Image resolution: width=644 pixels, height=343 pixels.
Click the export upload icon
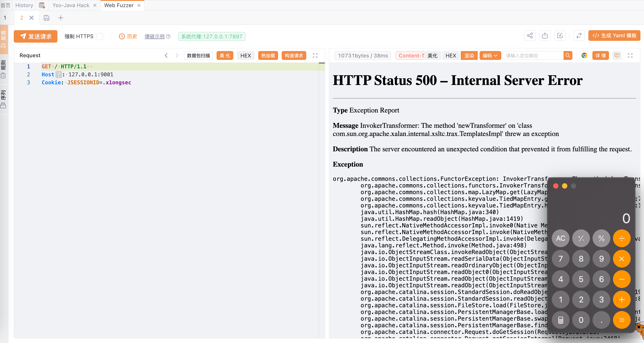point(545,35)
